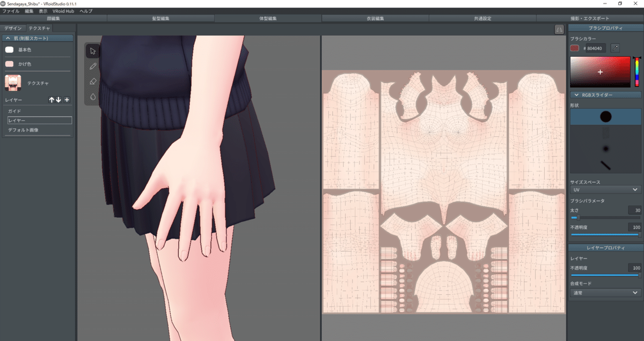
Task: Edit the 太さ value field 30
Action: click(x=635, y=210)
